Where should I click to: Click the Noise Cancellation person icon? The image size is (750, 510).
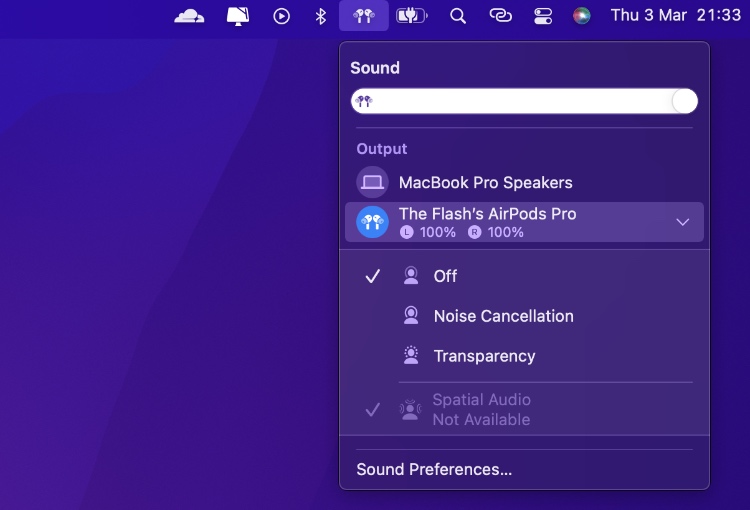point(411,316)
